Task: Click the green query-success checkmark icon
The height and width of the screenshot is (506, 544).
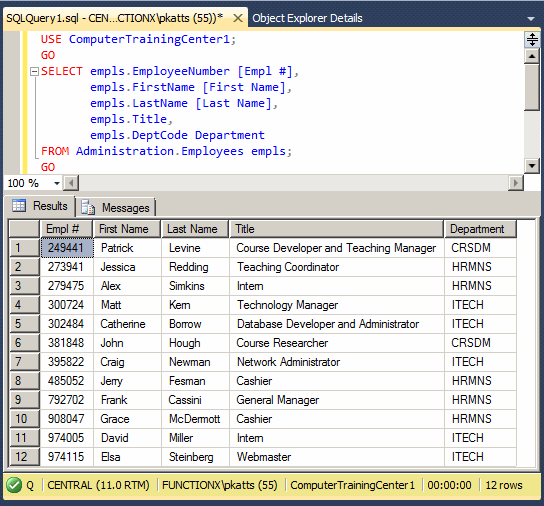Action: 14,485
